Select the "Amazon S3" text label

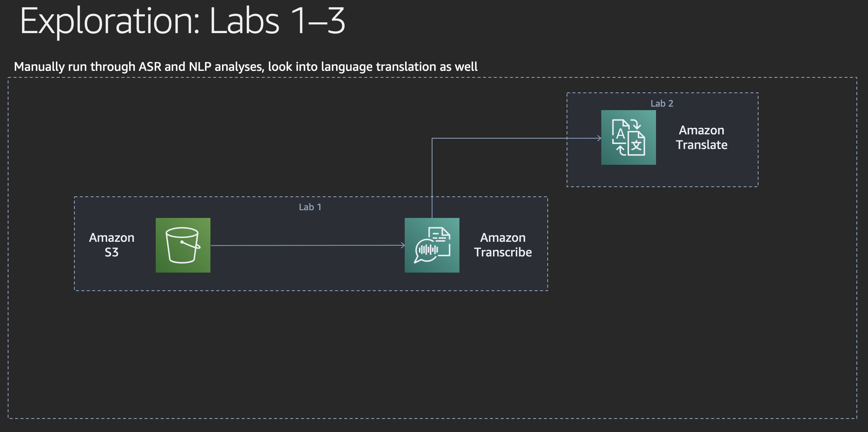(111, 245)
